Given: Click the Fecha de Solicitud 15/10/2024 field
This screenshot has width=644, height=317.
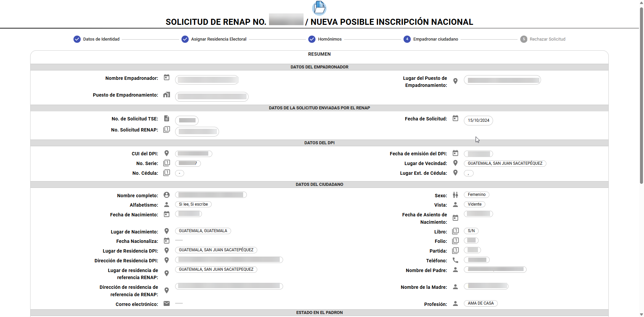Looking at the screenshot, I should (x=478, y=120).
